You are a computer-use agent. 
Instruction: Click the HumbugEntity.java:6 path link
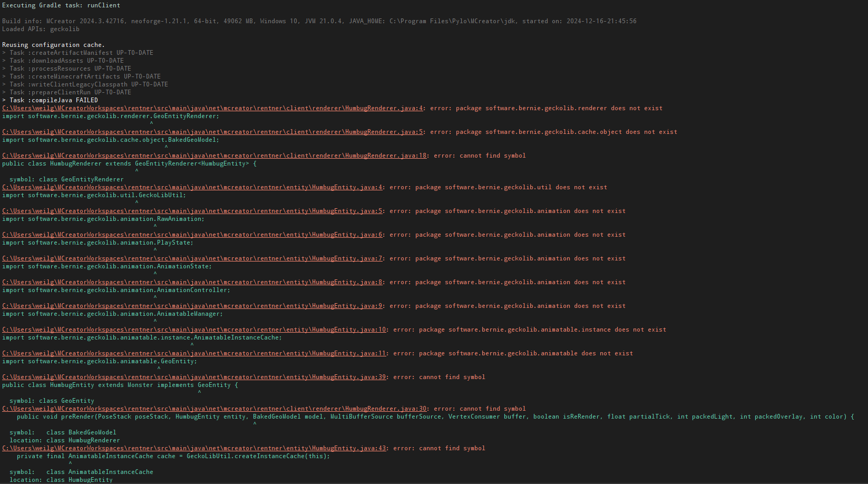(192, 235)
